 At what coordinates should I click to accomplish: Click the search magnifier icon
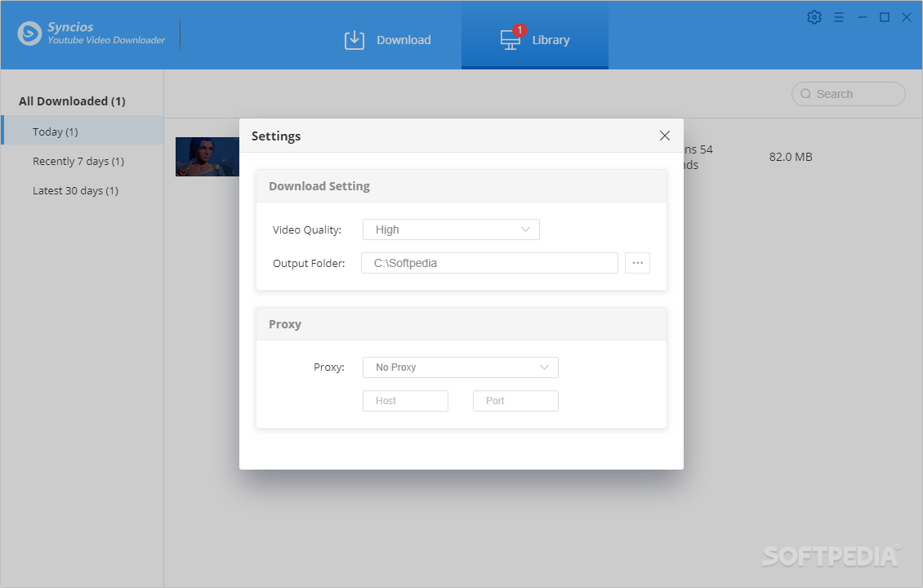tap(806, 94)
